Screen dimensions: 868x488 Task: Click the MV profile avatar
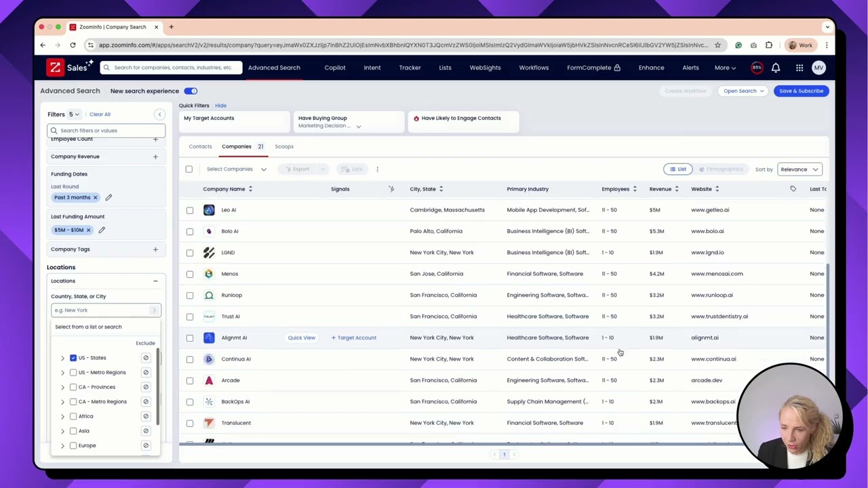tap(818, 68)
